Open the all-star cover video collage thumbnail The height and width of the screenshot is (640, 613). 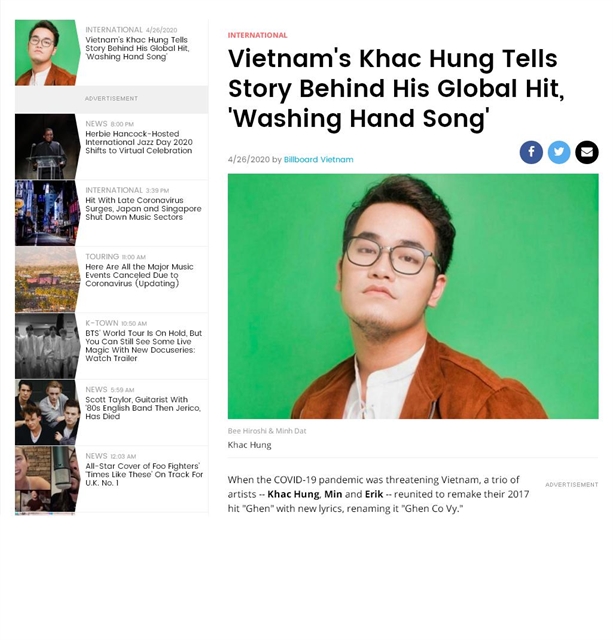(x=47, y=479)
